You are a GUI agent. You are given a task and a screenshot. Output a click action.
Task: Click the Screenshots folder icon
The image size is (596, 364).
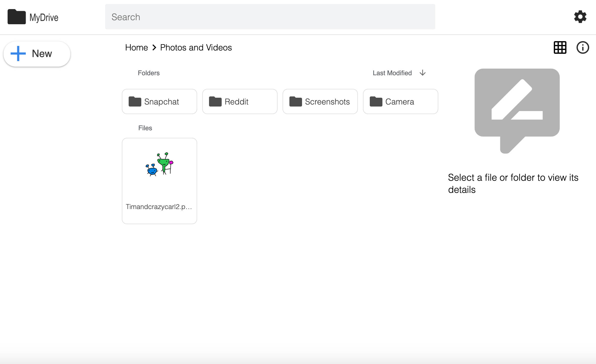click(x=295, y=101)
